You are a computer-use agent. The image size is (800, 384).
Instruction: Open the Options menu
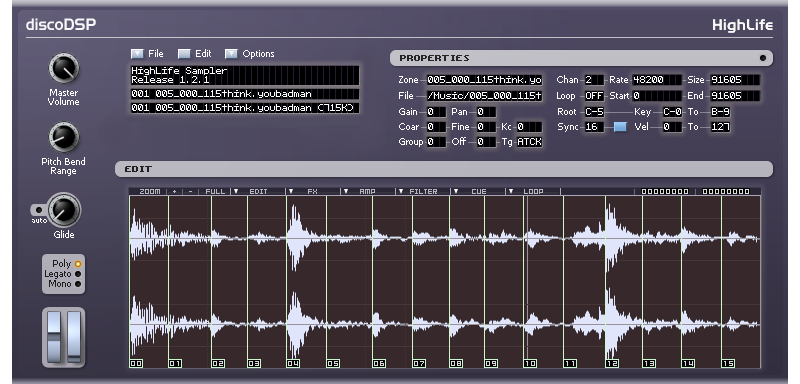[249, 54]
